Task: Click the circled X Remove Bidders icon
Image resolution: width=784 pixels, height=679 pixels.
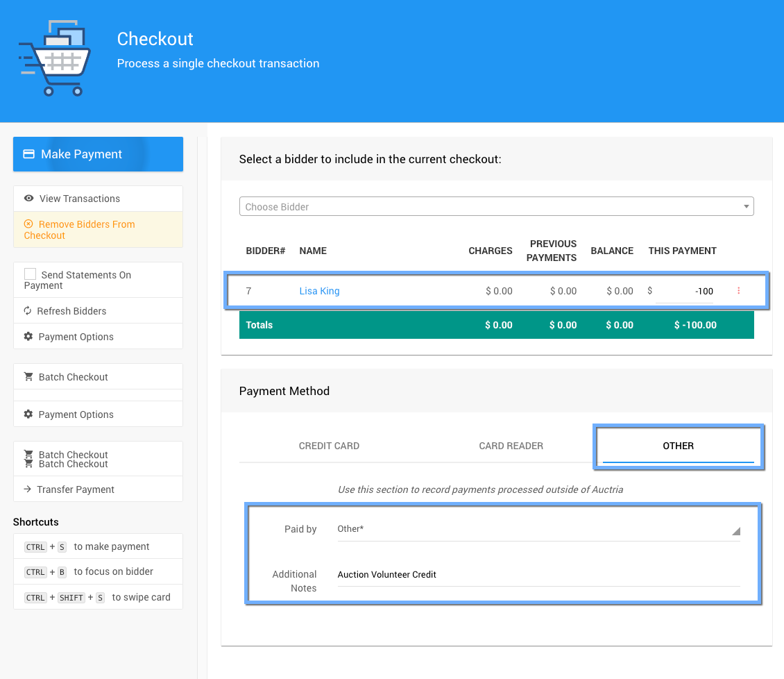Action: [x=28, y=224]
